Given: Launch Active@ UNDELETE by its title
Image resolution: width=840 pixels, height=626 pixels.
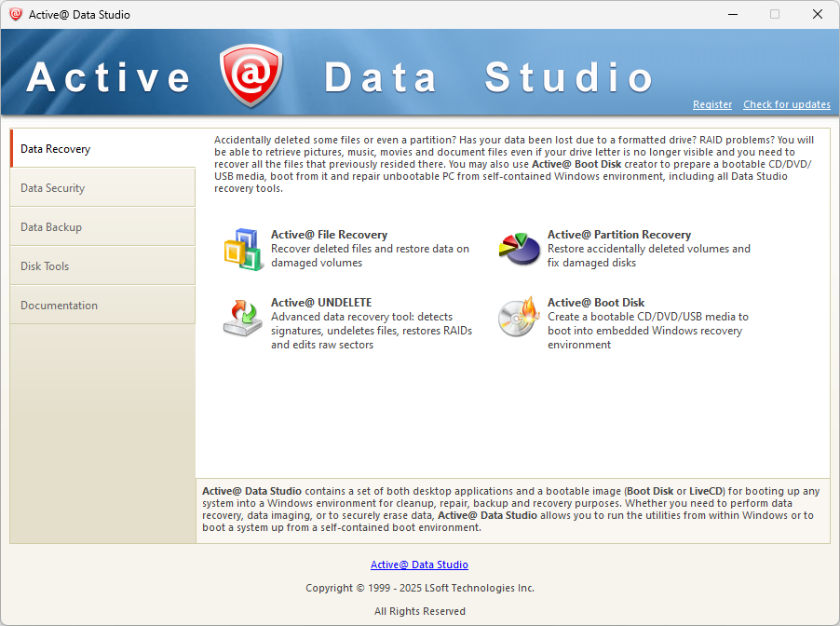Looking at the screenshot, I should point(321,302).
